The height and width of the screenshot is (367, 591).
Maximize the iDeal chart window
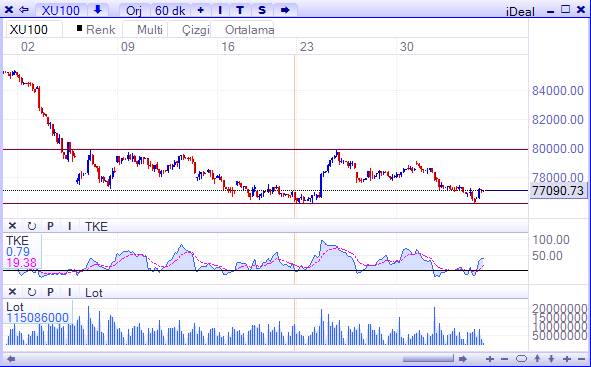click(x=565, y=9)
